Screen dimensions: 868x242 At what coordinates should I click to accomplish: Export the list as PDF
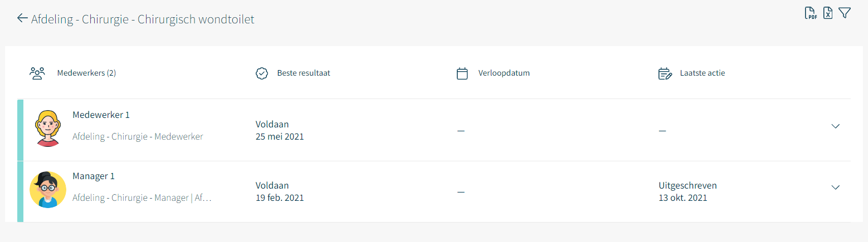(x=812, y=13)
